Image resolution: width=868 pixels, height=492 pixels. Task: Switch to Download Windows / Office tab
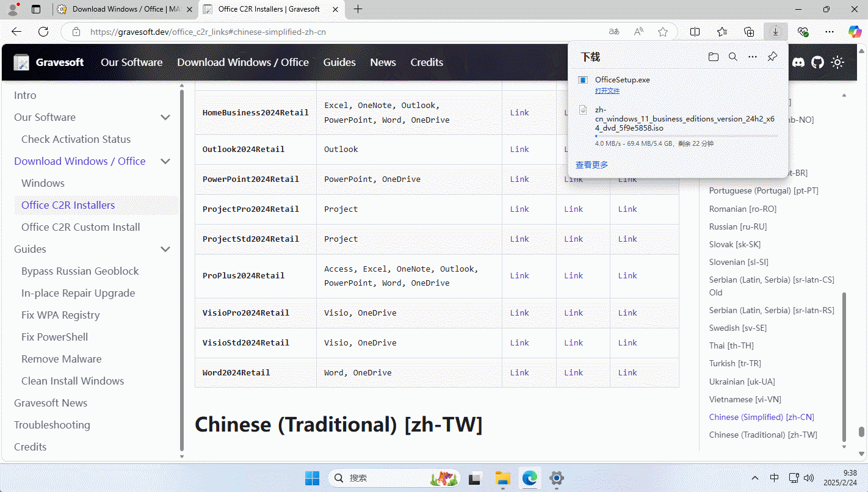(125, 9)
